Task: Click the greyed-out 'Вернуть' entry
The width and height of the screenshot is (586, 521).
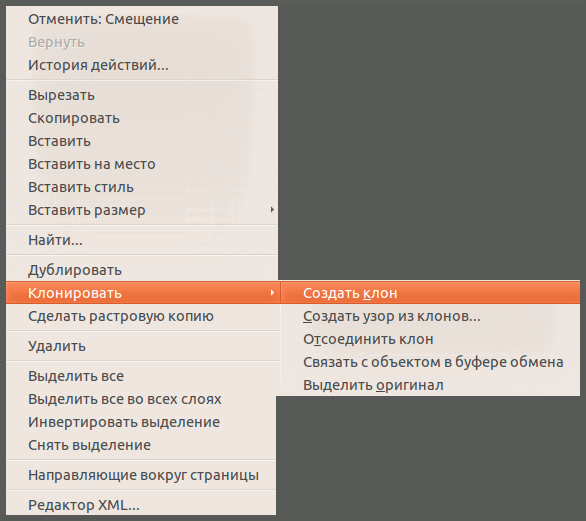Action: point(142,42)
